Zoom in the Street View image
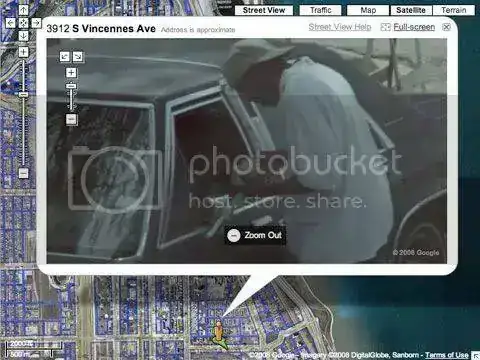The image size is (480, 360). click(x=71, y=73)
